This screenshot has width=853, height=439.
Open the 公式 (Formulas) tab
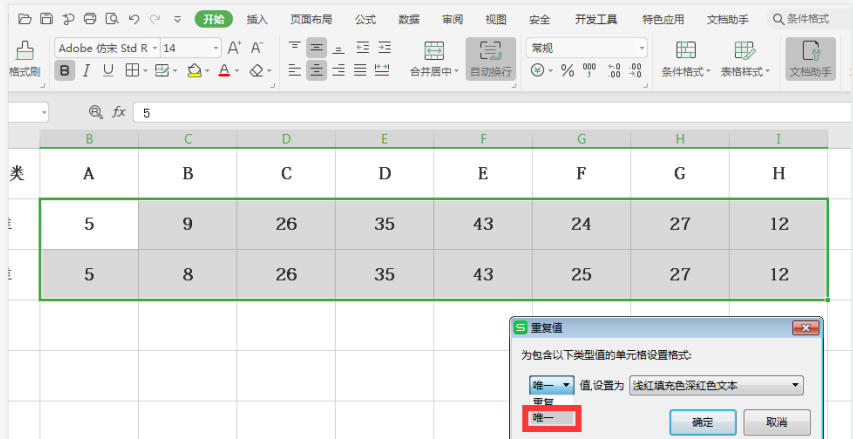tap(365, 19)
